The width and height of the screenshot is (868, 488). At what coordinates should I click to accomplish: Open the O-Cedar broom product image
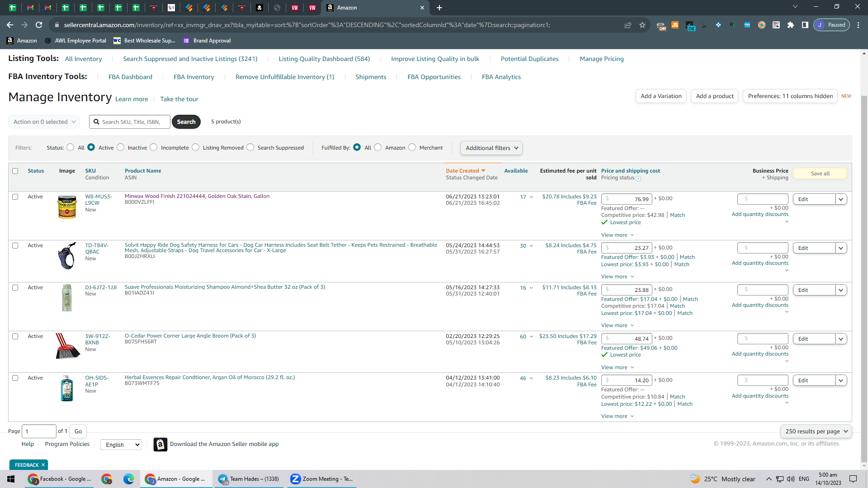67,346
